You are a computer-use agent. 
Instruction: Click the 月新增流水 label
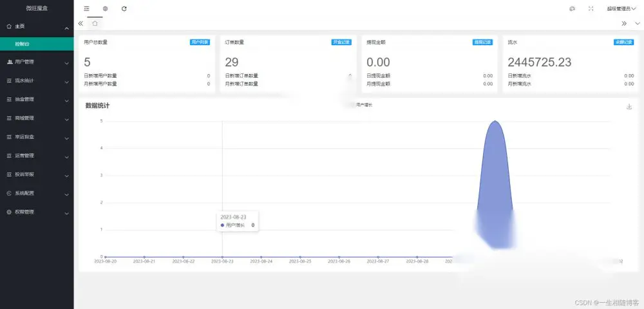(x=520, y=84)
